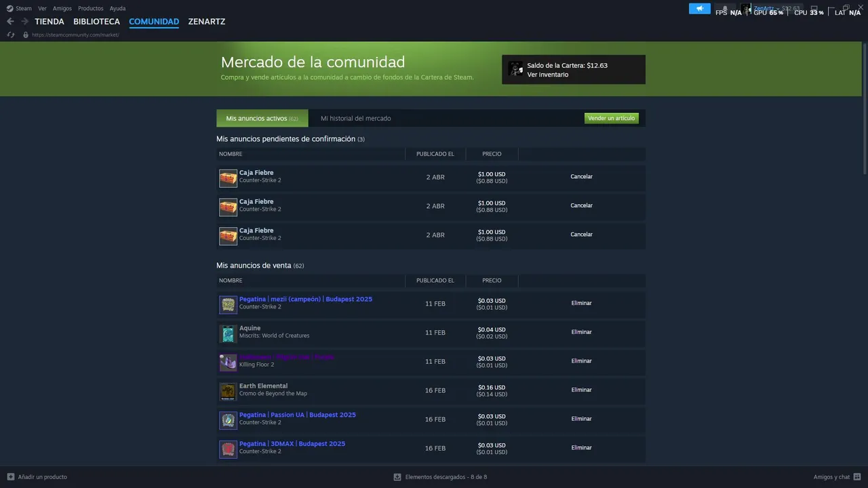Image resolution: width=868 pixels, height=488 pixels.
Task: Open the Amigos menu
Action: point(62,9)
